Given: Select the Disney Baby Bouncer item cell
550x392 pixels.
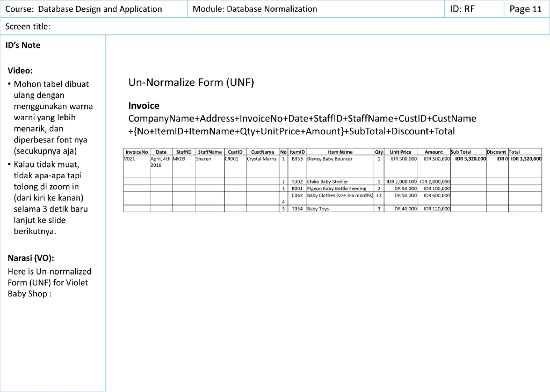Looking at the screenshot, I should pos(340,166).
